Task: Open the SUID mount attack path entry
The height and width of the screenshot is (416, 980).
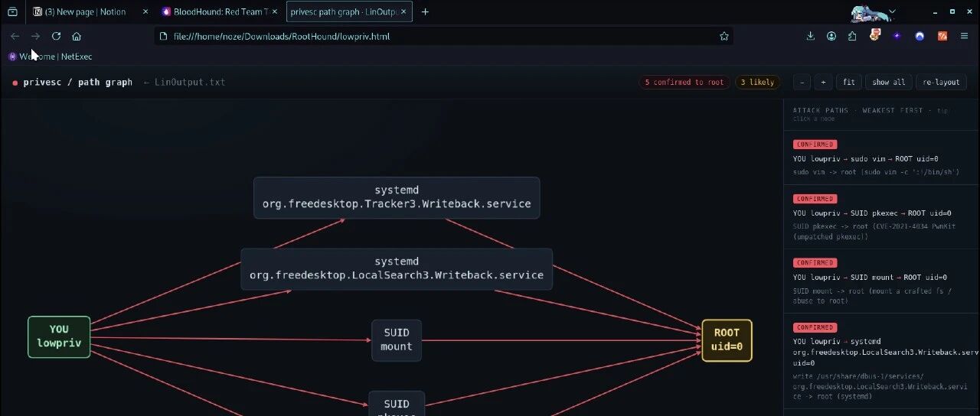Action: pos(881,281)
